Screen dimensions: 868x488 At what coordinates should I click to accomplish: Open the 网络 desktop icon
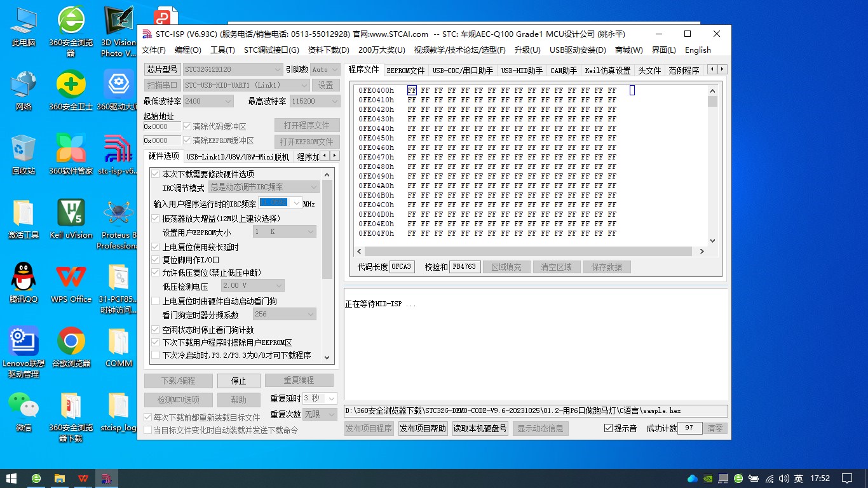pyautogui.click(x=24, y=91)
